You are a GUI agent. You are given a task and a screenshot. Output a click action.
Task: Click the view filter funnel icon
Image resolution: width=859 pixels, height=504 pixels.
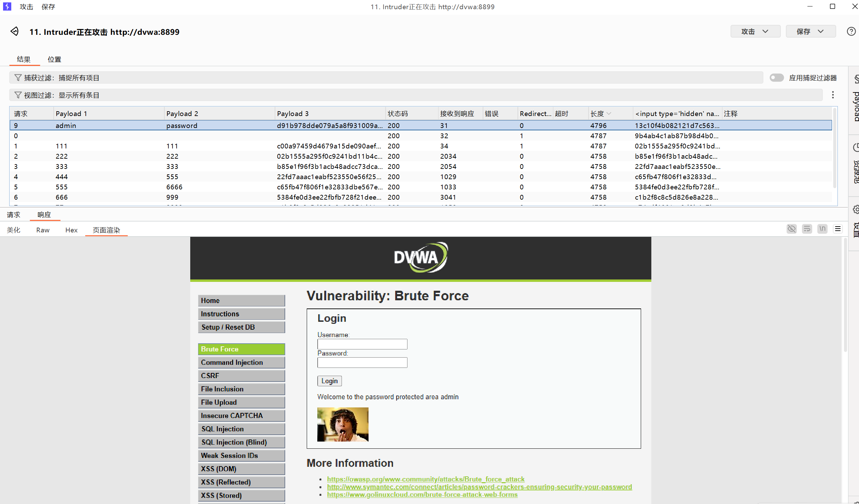pyautogui.click(x=18, y=95)
